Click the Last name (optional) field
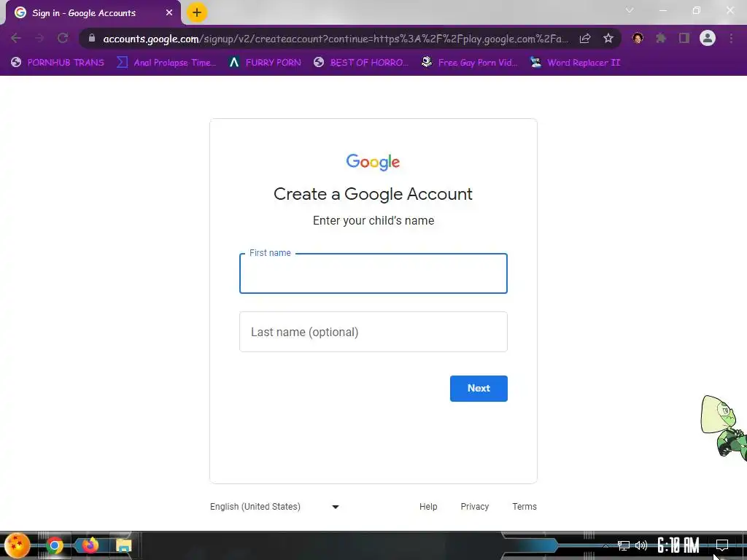This screenshot has height=560, width=747. [373, 332]
